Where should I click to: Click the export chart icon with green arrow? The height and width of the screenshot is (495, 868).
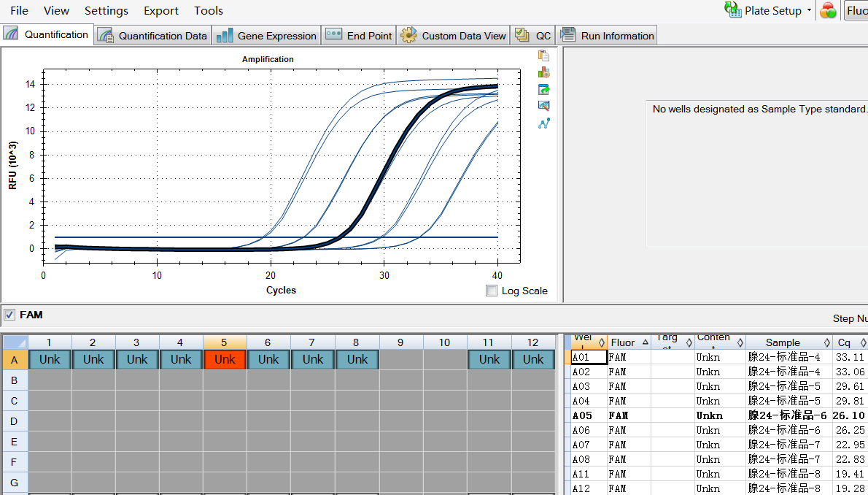tap(543, 89)
